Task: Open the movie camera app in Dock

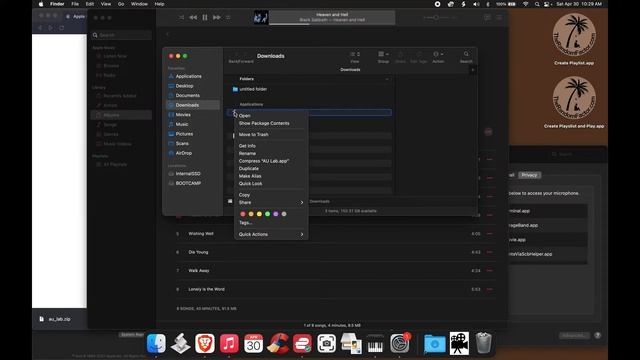Action: tap(459, 343)
